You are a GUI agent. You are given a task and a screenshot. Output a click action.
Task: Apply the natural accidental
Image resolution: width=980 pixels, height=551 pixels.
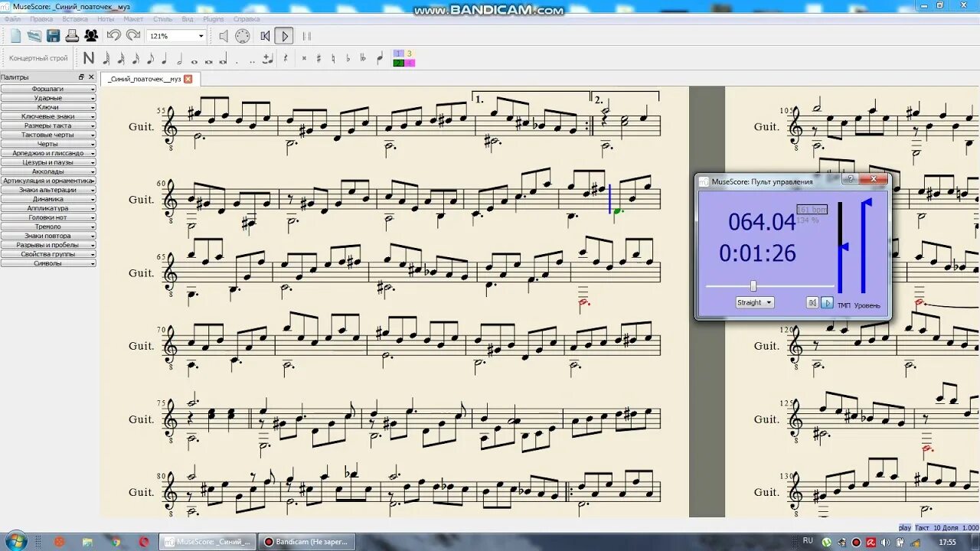tap(333, 58)
